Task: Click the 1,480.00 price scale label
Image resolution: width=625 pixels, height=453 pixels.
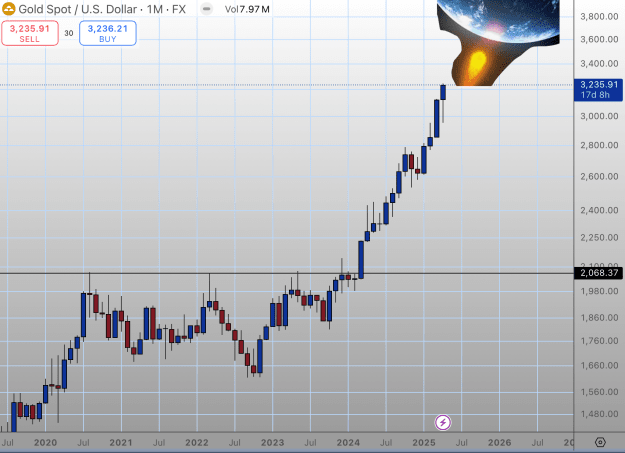Action: pos(599,414)
